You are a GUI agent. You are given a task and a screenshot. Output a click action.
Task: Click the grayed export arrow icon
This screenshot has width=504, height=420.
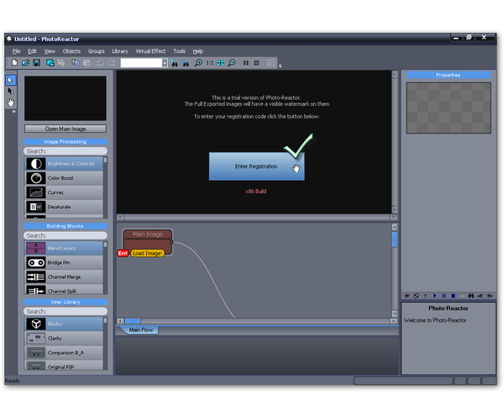click(61, 63)
